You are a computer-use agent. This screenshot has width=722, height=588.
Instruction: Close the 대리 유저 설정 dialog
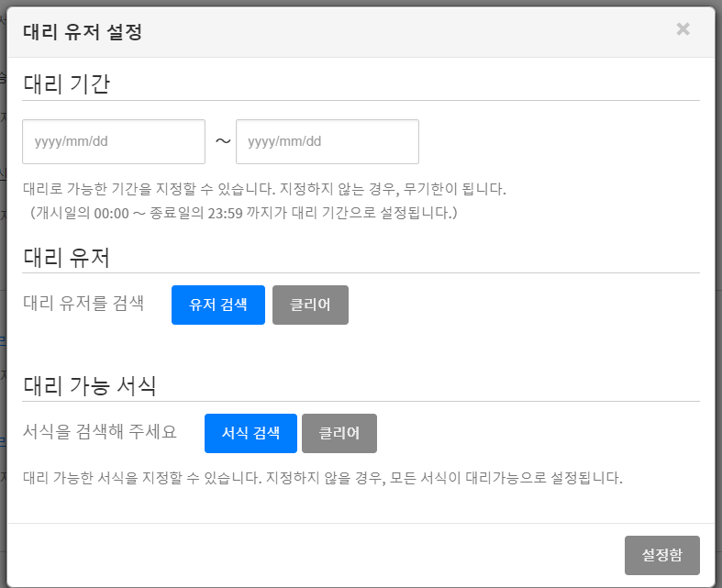683,29
